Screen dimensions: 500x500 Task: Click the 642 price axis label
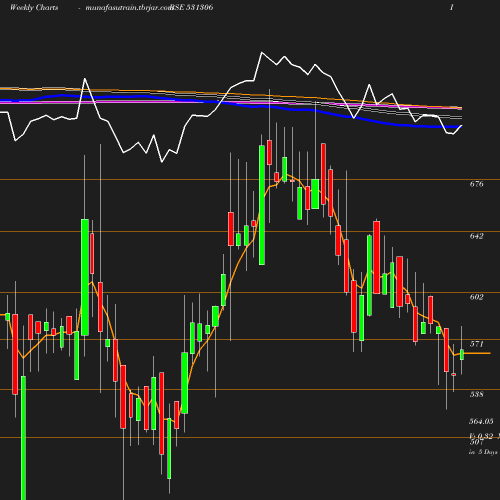tap(476, 236)
